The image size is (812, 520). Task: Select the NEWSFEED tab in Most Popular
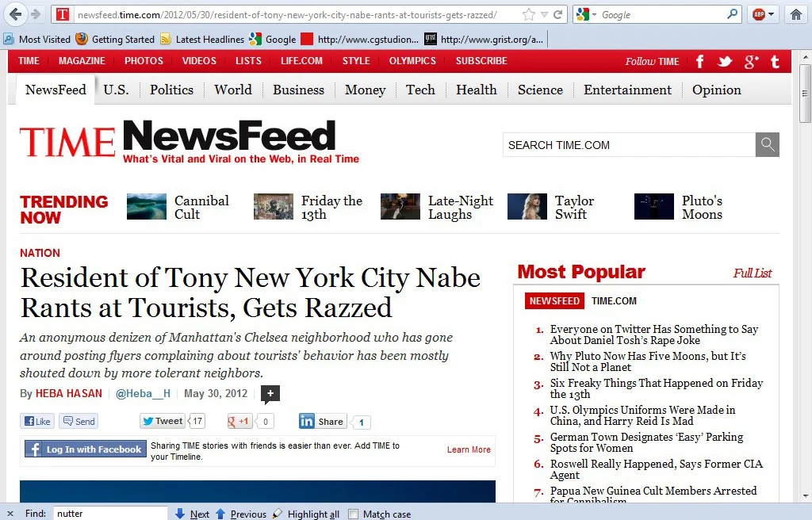tap(554, 301)
